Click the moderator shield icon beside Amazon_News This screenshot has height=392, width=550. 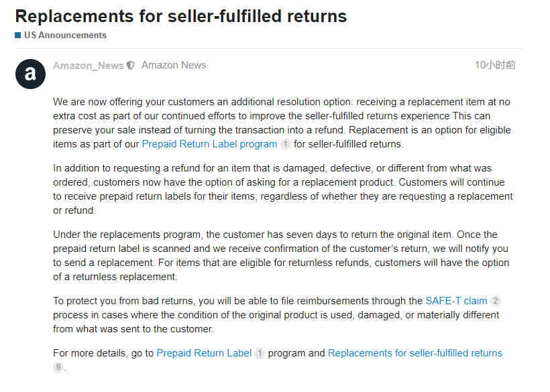click(x=131, y=66)
